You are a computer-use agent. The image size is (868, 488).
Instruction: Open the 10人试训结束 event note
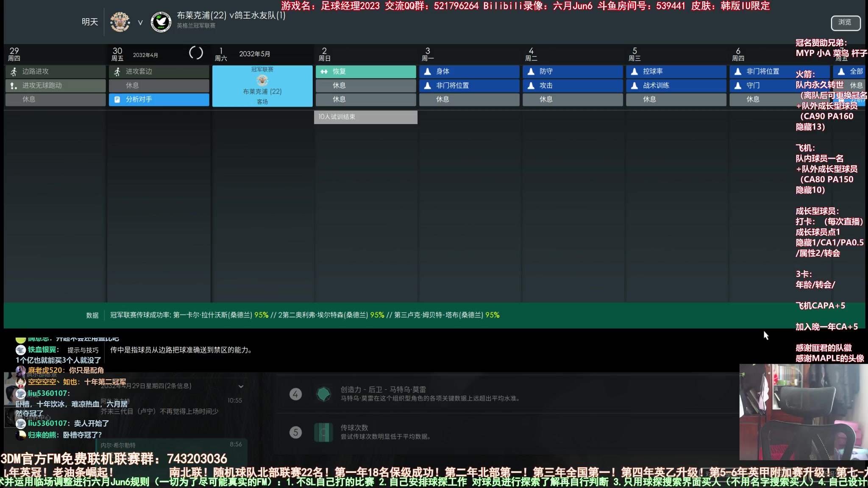(366, 117)
